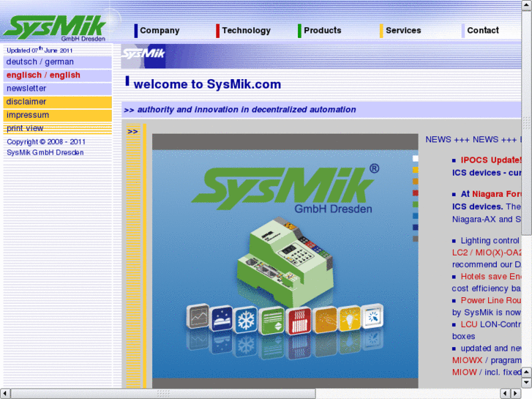This screenshot has width=532, height=399.
Task: Pick the white slide color square
Action: pyautogui.click(x=416, y=159)
